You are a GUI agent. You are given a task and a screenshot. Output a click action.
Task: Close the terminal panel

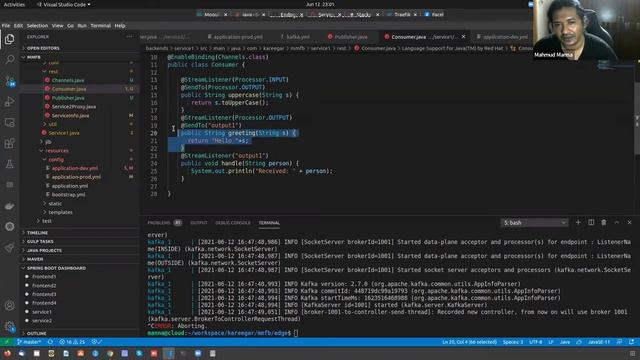[x=629, y=222]
